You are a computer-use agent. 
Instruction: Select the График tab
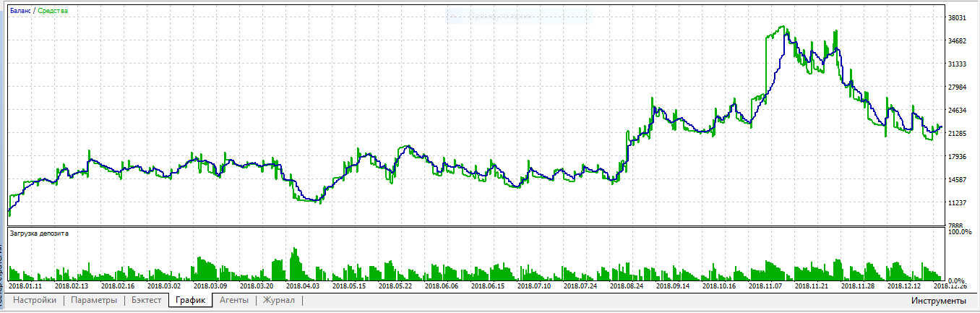point(191,301)
